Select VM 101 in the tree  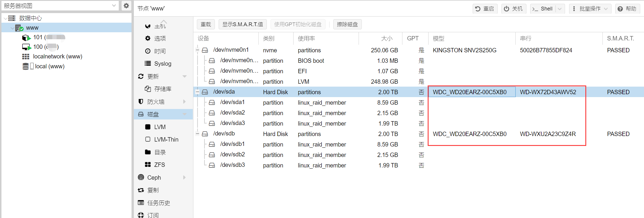[38, 37]
